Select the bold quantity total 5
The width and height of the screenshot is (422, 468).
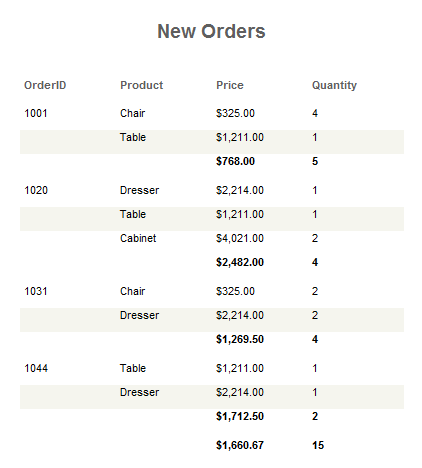pyautogui.click(x=315, y=161)
